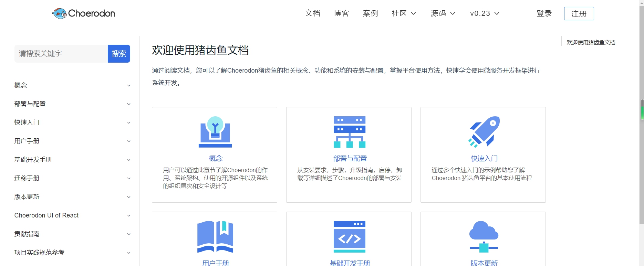Image resolution: width=644 pixels, height=266 pixels.
Task: Click the 基础开发手册 code window icon
Action: 350,237
